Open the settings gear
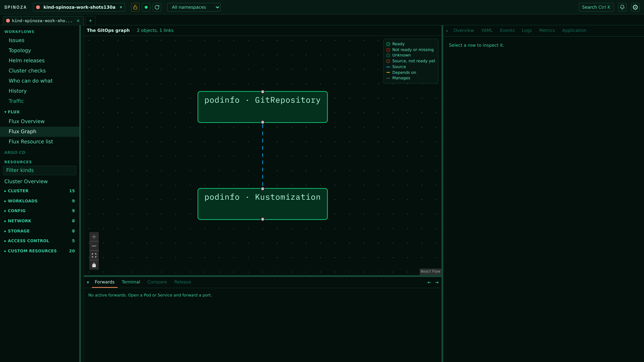 click(635, 7)
